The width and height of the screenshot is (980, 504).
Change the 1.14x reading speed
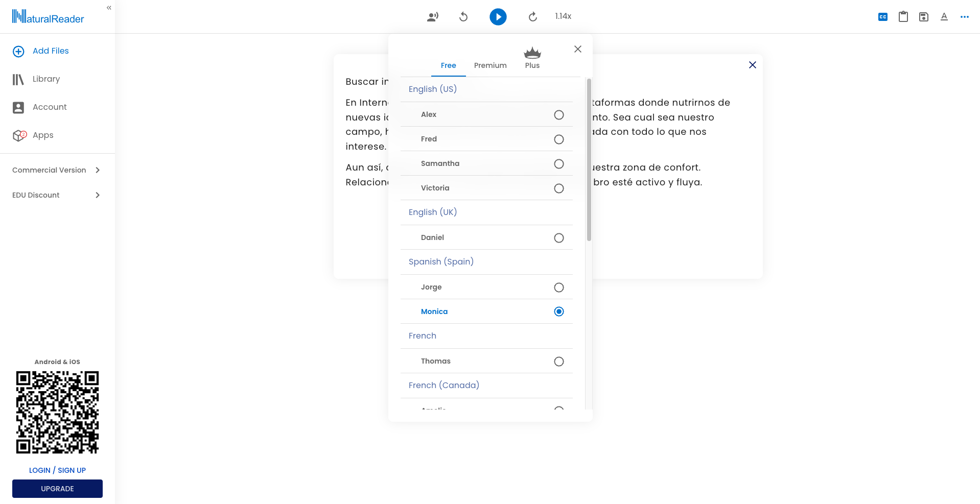pyautogui.click(x=563, y=16)
